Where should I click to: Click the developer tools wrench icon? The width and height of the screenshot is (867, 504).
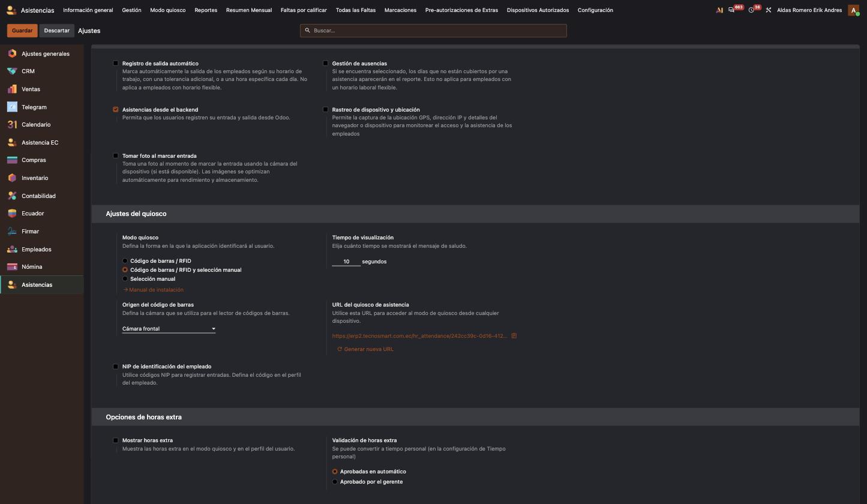point(769,10)
